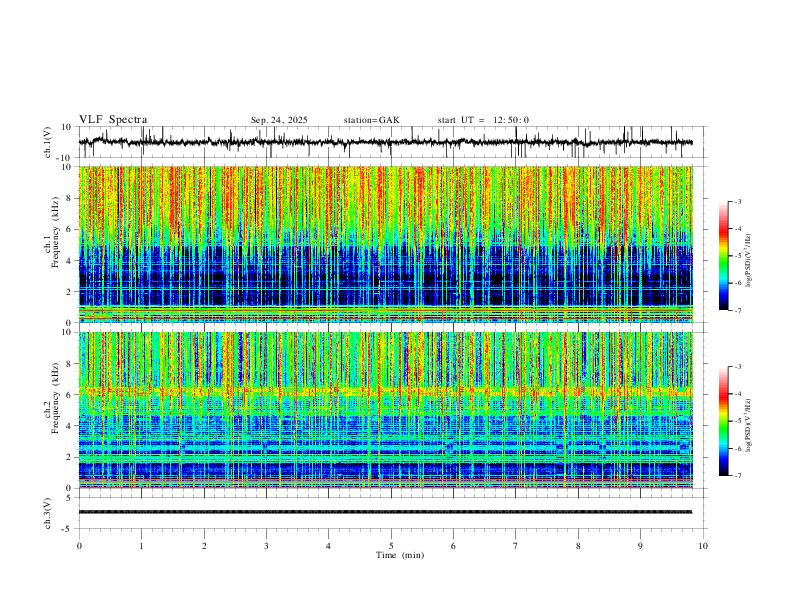The height and width of the screenshot is (612, 792).
Task: Click the "VLF Spectra" plot title
Action: [x=113, y=120]
